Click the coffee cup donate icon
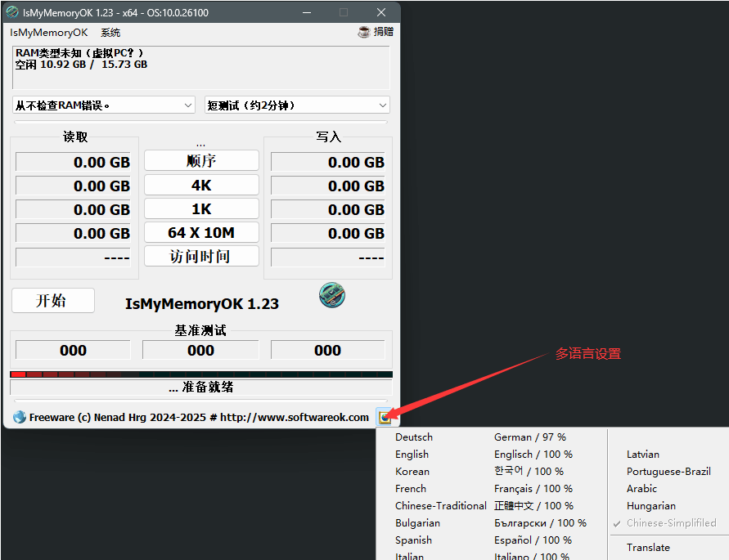This screenshot has width=729, height=560. pos(364,32)
